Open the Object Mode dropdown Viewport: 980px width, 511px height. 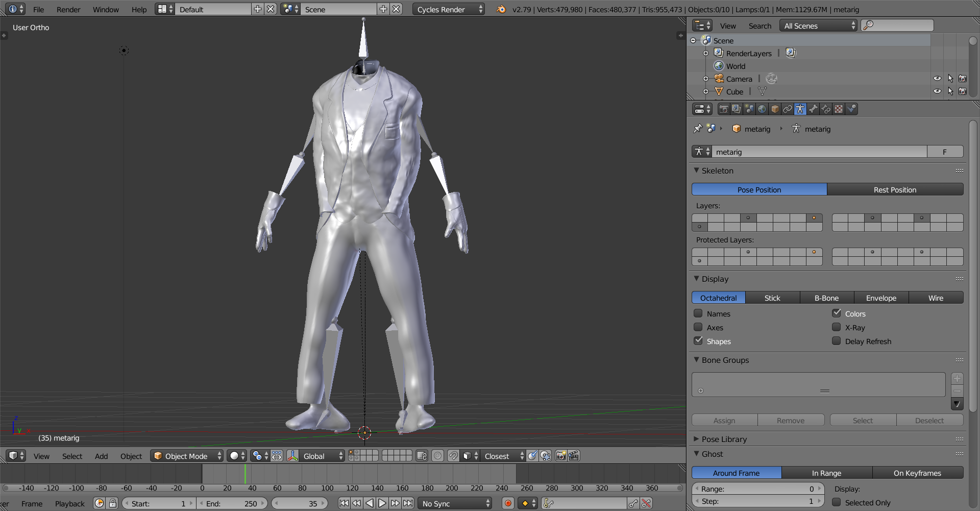coord(187,456)
